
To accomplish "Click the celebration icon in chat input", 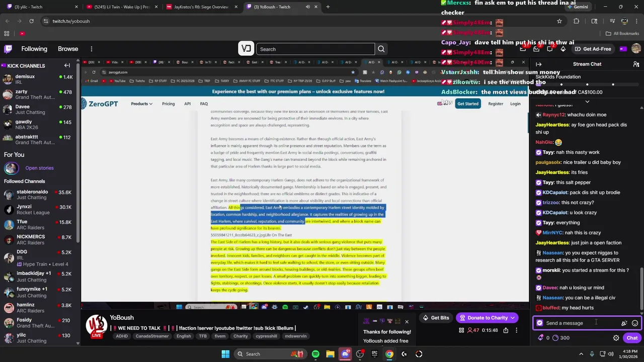I will [x=624, y=323].
